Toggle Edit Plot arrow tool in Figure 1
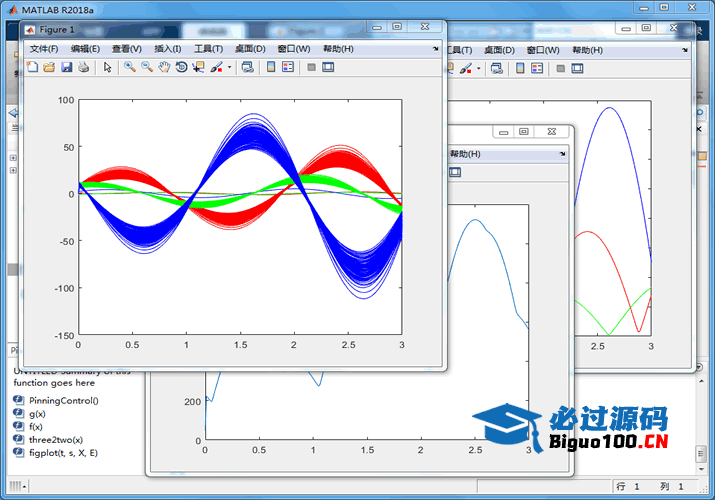This screenshot has width=715, height=500. tap(108, 67)
